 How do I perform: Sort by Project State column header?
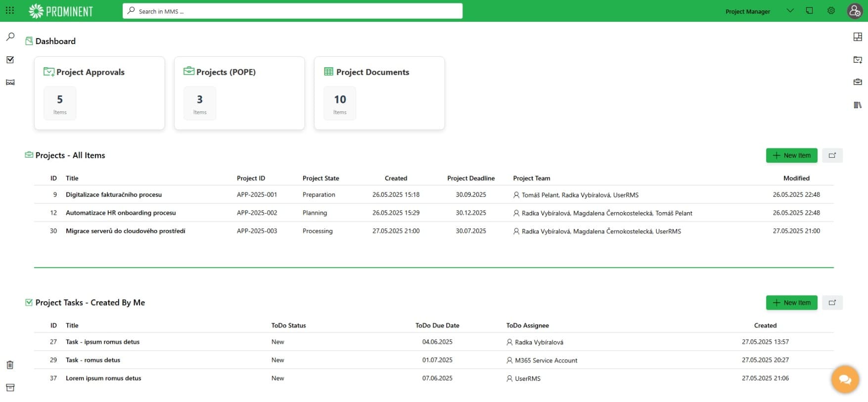pos(320,178)
